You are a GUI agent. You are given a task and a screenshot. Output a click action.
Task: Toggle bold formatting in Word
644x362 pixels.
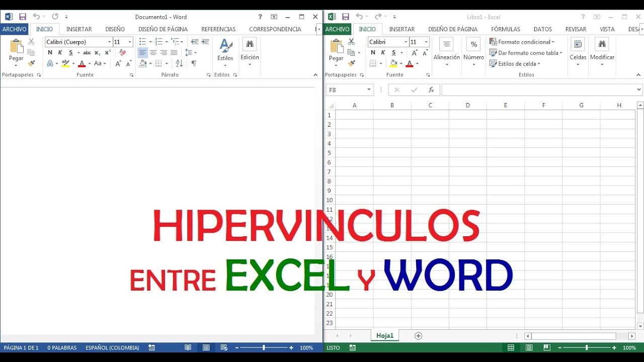49,53
